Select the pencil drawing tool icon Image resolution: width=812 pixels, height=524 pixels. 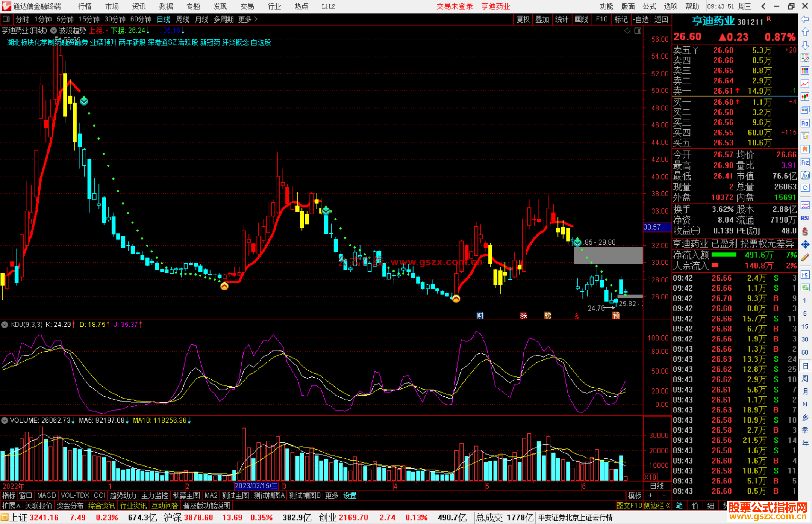[805, 257]
